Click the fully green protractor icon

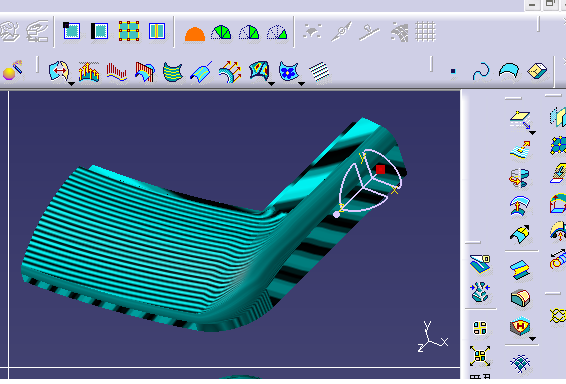coord(221,32)
